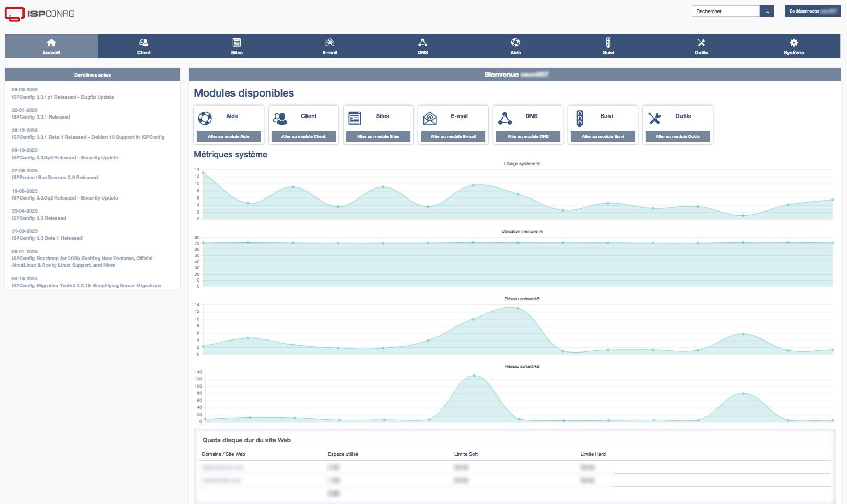Viewport: 847px width, 504px height.
Task: Open the Sites tab in navigation bar
Action: coord(237,46)
